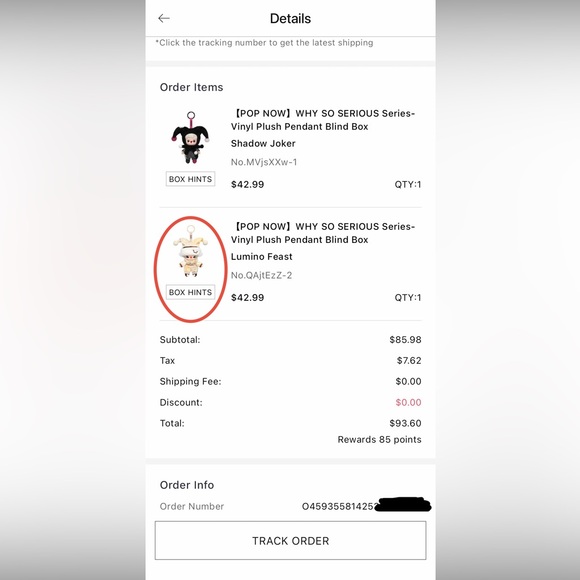Click BOX HINTS under Shadow Joker
The height and width of the screenshot is (580, 580).
(190, 179)
